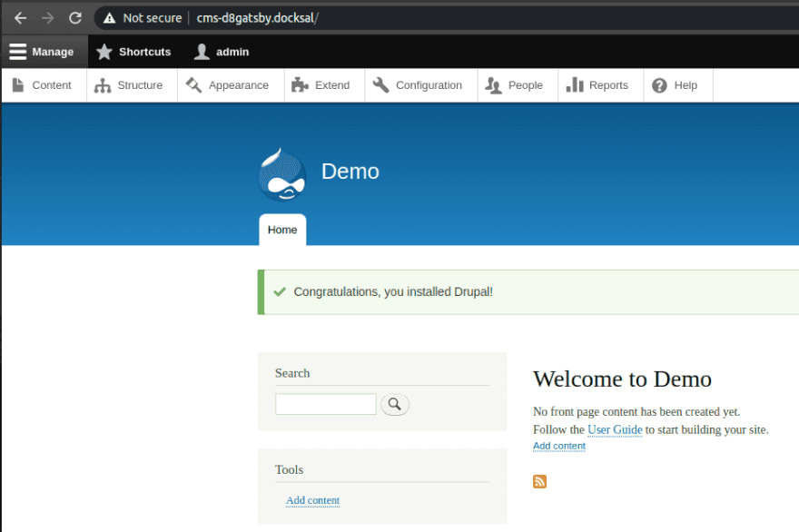Open the User Guide link
799x532 pixels.
615,429
